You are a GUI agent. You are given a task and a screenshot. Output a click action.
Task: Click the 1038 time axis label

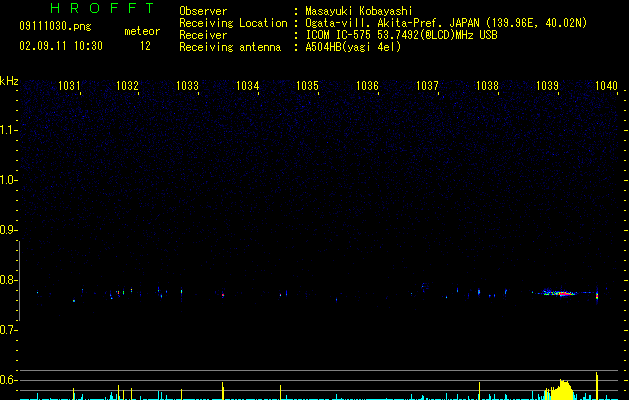487,86
